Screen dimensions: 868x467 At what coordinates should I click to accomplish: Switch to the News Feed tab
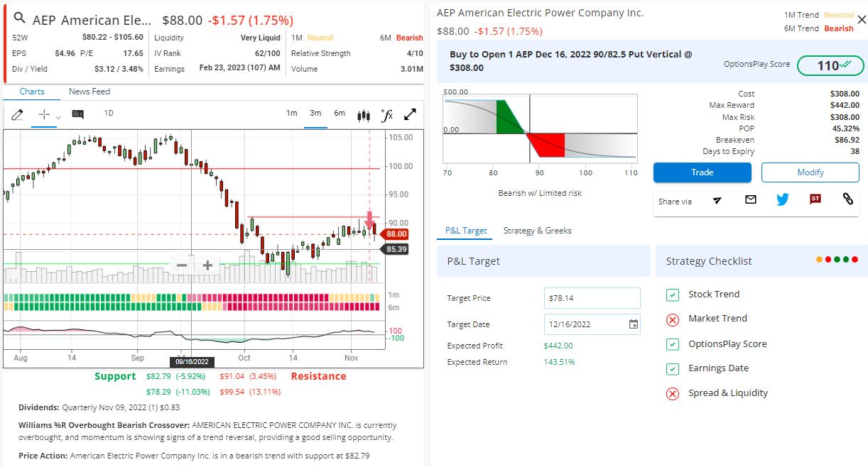coord(89,92)
